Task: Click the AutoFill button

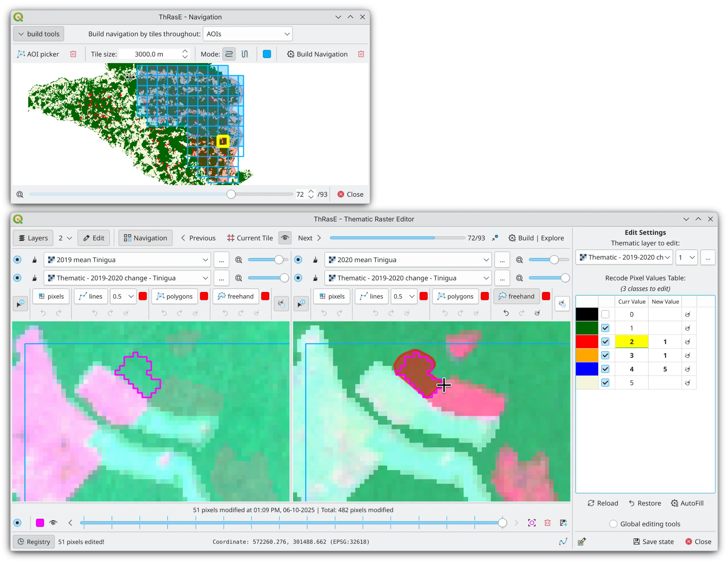Action: tap(687, 503)
